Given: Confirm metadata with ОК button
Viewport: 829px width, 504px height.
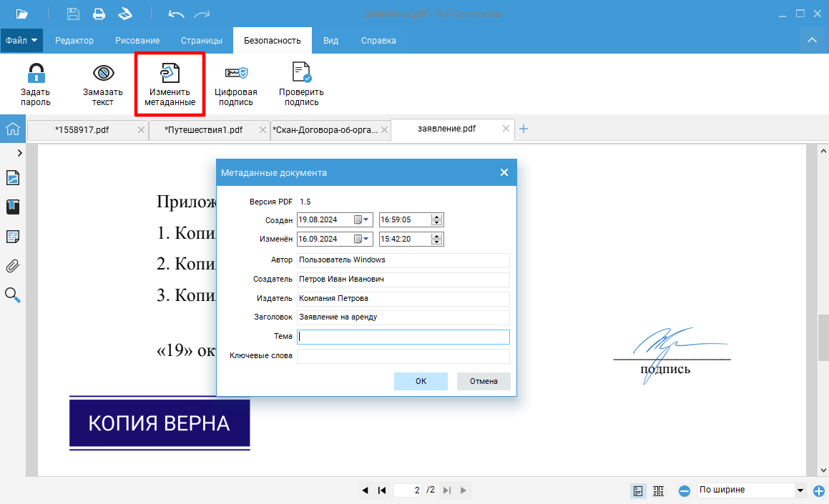Looking at the screenshot, I should tap(421, 381).
